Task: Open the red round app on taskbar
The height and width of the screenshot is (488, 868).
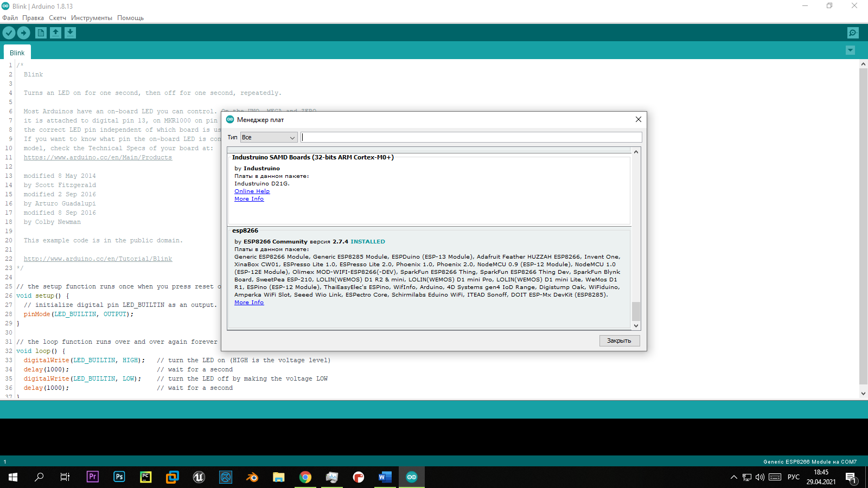Action: pos(359,477)
